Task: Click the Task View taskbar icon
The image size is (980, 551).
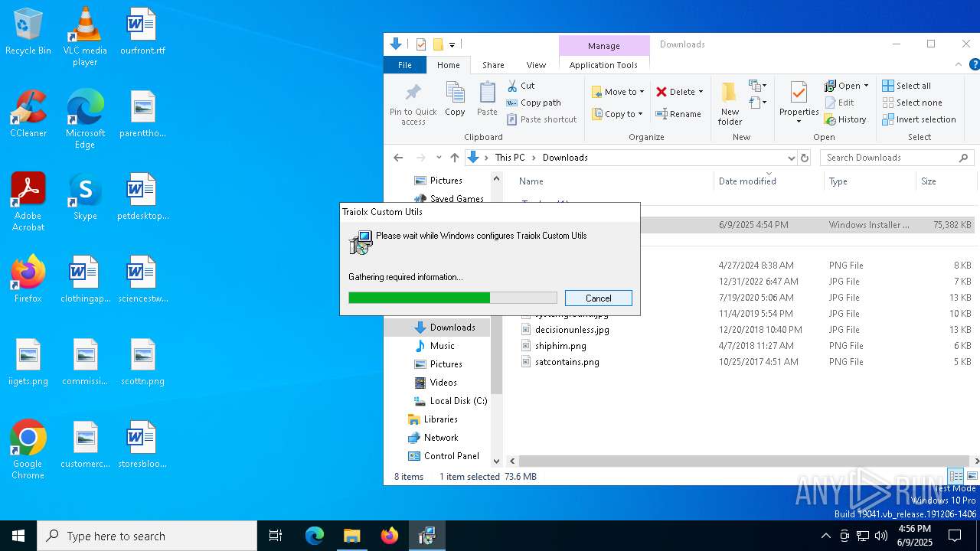Action: click(276, 536)
